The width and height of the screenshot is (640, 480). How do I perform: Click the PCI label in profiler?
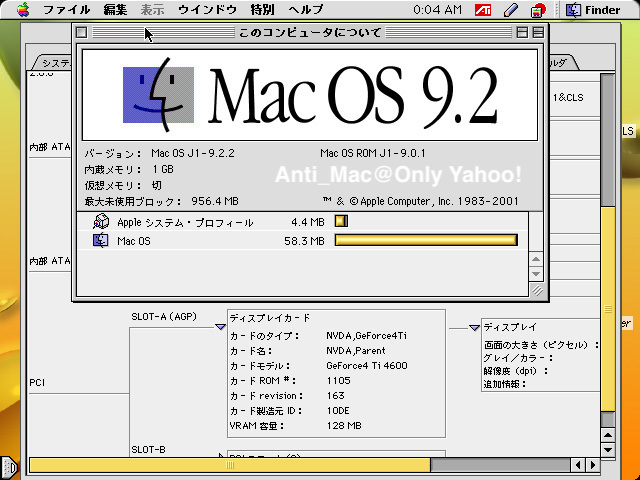pos(37,383)
